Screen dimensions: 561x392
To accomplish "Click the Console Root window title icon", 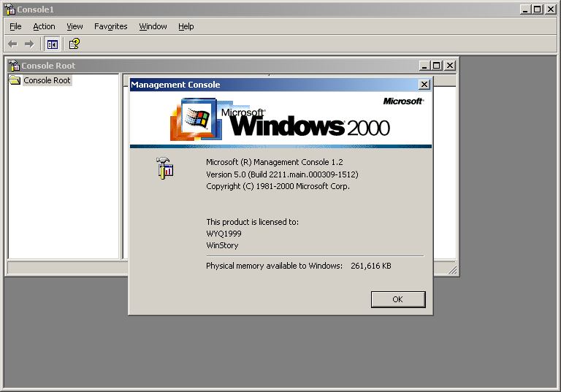I will point(15,66).
